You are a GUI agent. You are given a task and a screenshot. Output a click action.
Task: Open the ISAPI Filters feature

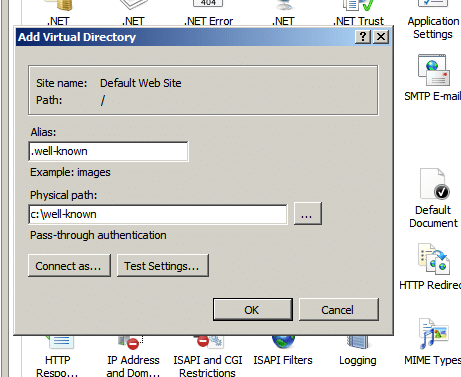click(x=283, y=351)
